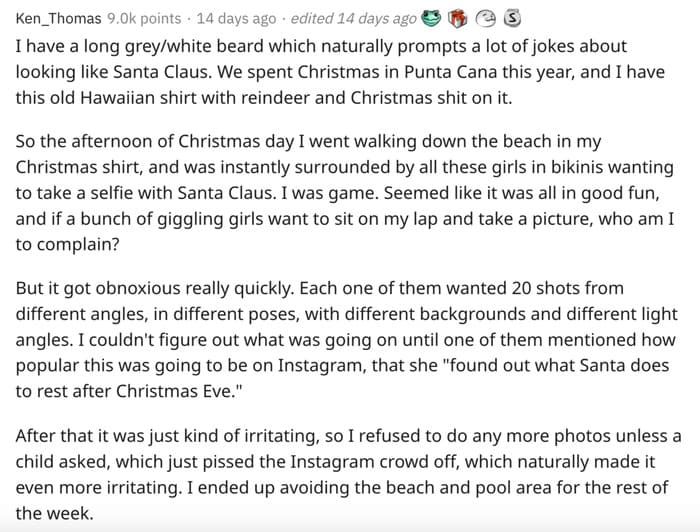Click the first paragraph about the grey/white beard
Image resolution: width=700 pixels, height=532 pixels.
[x=340, y=72]
